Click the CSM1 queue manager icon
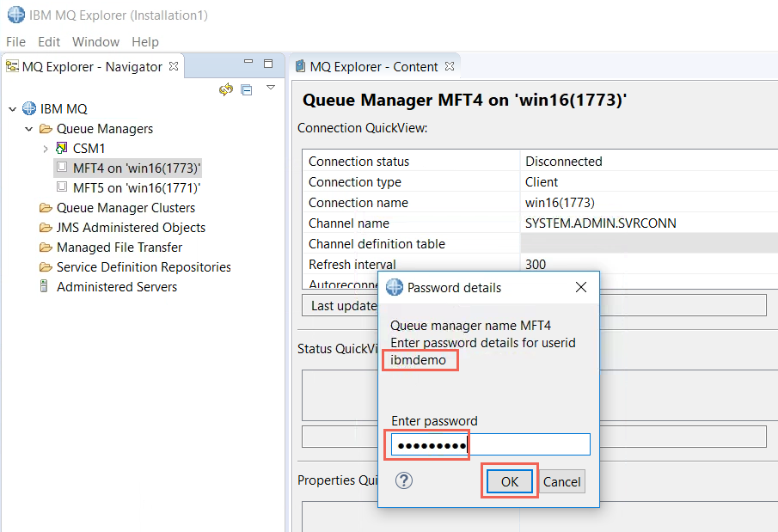This screenshot has width=778, height=532. (x=62, y=147)
